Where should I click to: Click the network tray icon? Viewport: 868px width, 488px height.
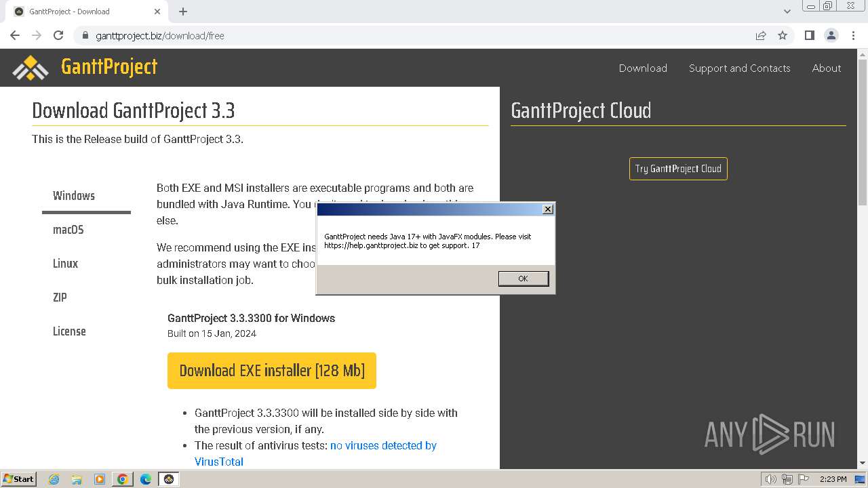click(x=787, y=479)
